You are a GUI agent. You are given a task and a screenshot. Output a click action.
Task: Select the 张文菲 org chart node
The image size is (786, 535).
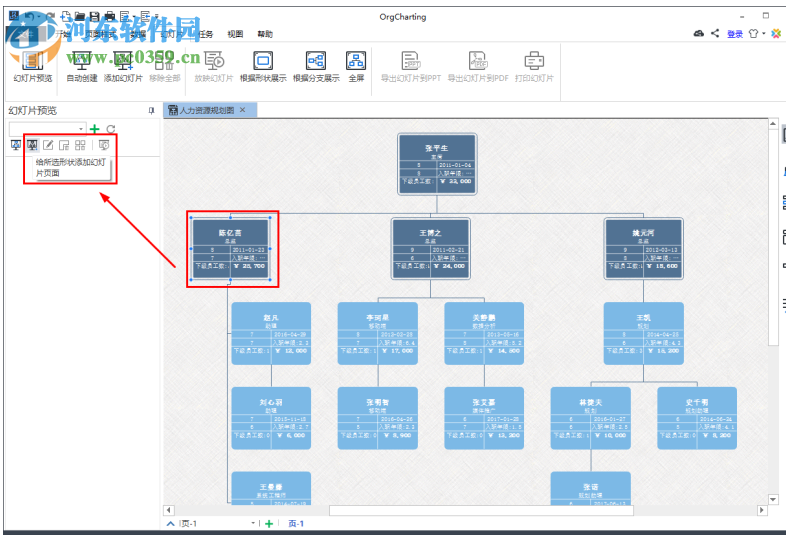pos(484,418)
